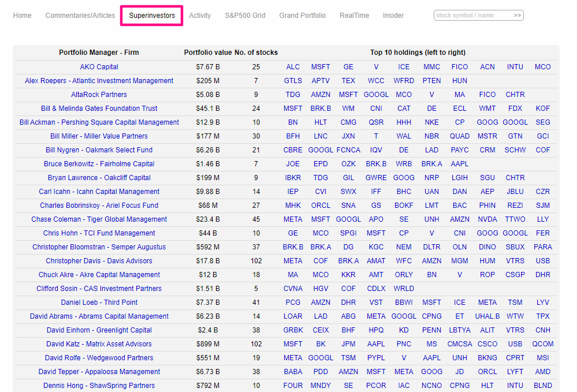This screenshot has width=577, height=392.
Task: Click SJM ticker in Charles Bobrinskoy row
Action: click(x=543, y=205)
